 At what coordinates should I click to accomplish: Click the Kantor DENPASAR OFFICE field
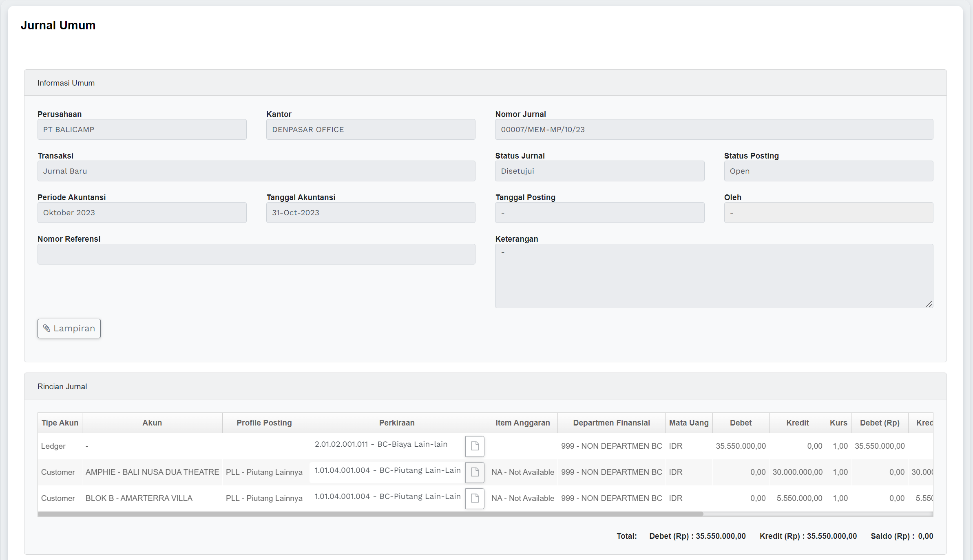[x=371, y=130]
